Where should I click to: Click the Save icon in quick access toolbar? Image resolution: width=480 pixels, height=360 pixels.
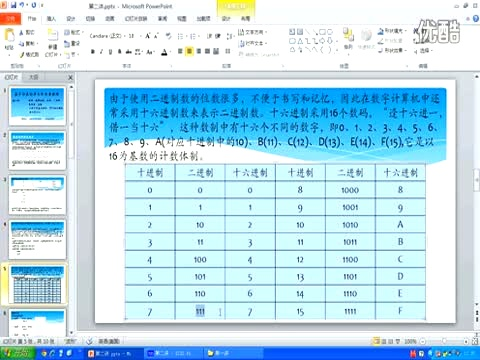13,5
